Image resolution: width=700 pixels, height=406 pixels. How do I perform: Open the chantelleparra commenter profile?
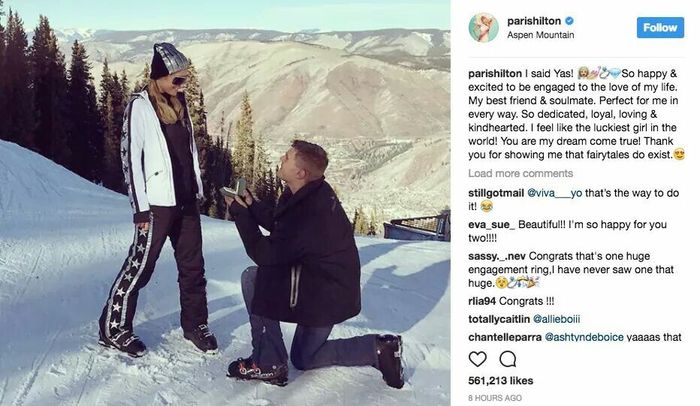click(x=505, y=337)
